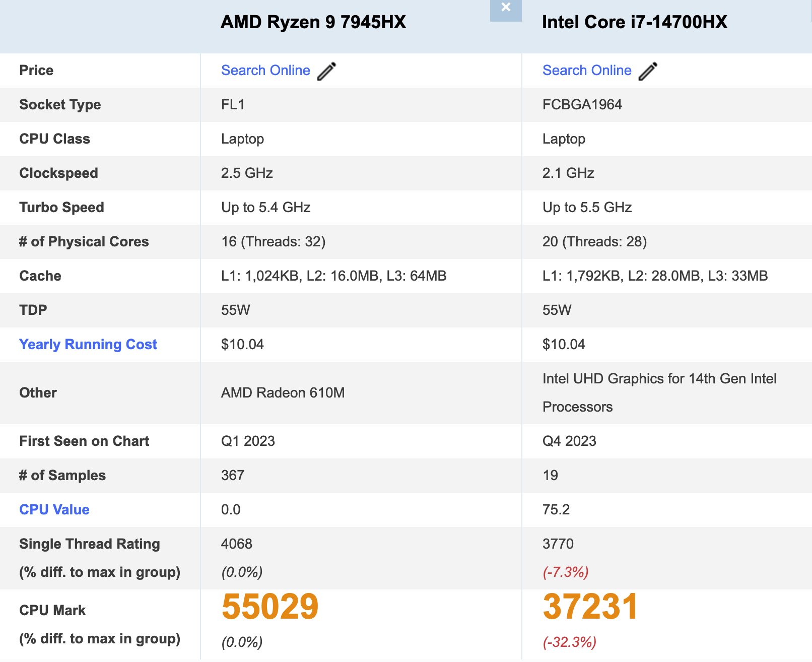Select the 3770 single thread rating
The width and height of the screenshot is (812, 662).
click(558, 544)
